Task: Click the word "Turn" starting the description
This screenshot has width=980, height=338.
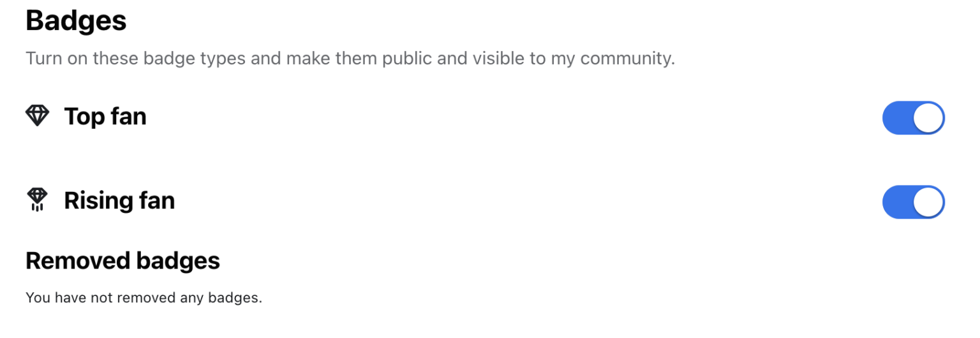Action: coord(42,59)
